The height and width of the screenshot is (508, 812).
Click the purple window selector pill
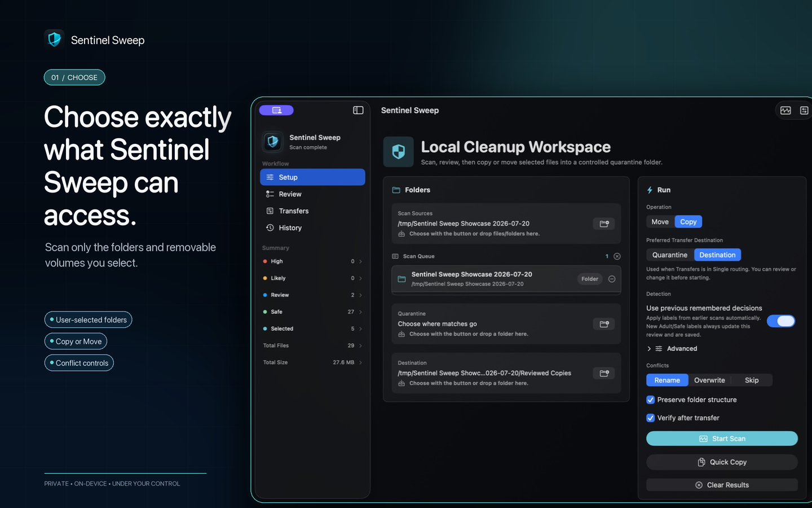[276, 110]
